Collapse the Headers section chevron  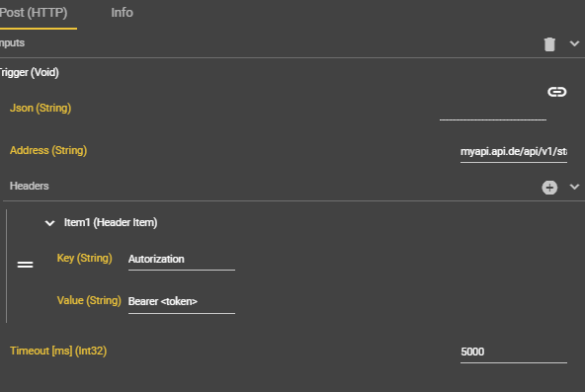point(574,187)
